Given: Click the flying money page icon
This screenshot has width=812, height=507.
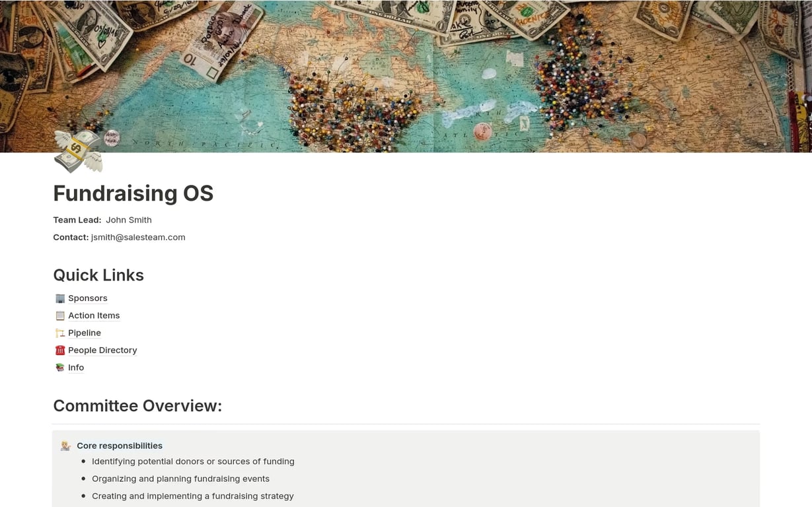Looking at the screenshot, I should click(x=78, y=151).
